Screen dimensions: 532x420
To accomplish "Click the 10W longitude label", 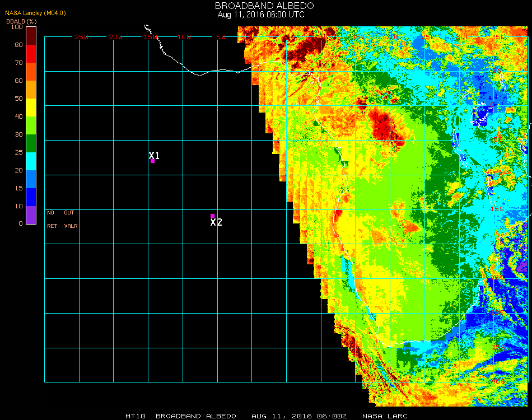I will (x=184, y=37).
